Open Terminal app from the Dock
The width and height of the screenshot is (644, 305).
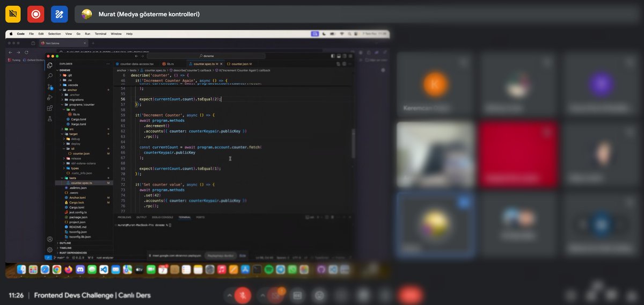click(x=257, y=270)
